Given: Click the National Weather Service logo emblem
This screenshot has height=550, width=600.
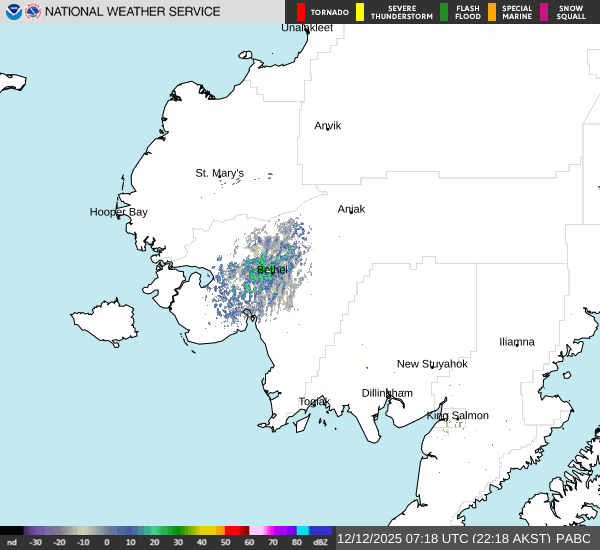Looking at the screenshot, I should 34,12.
